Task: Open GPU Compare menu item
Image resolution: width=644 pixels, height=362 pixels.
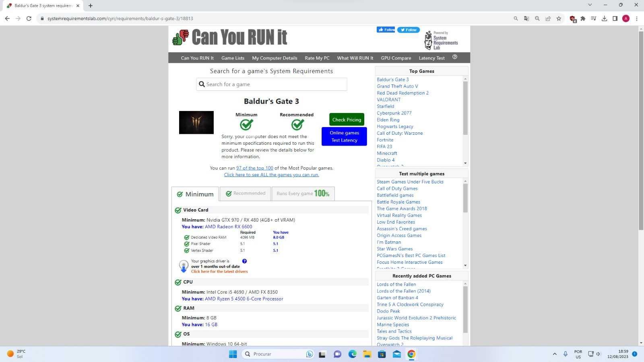Action: click(x=396, y=58)
